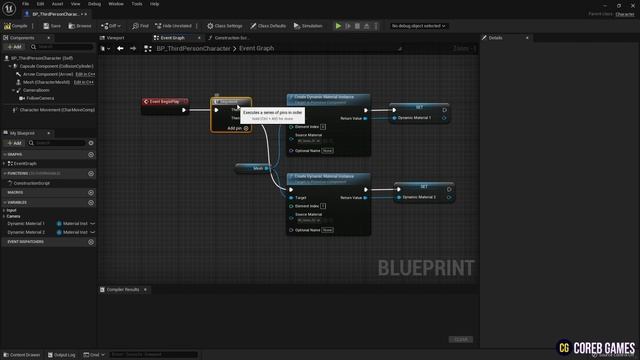Close the Event Graph tab
The width and height of the screenshot is (640, 360).
click(x=199, y=38)
